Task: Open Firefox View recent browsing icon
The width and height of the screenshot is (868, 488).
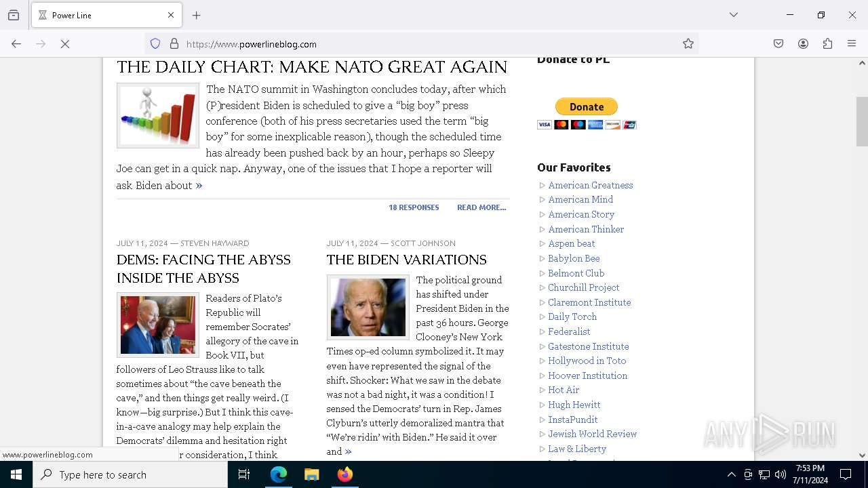Action: pyautogui.click(x=14, y=15)
